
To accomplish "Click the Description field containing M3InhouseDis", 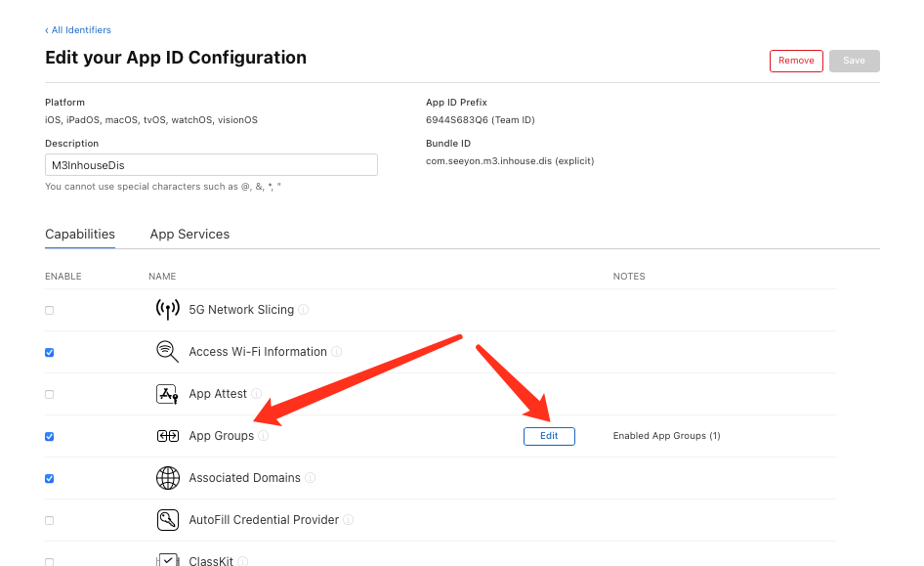I will (211, 165).
